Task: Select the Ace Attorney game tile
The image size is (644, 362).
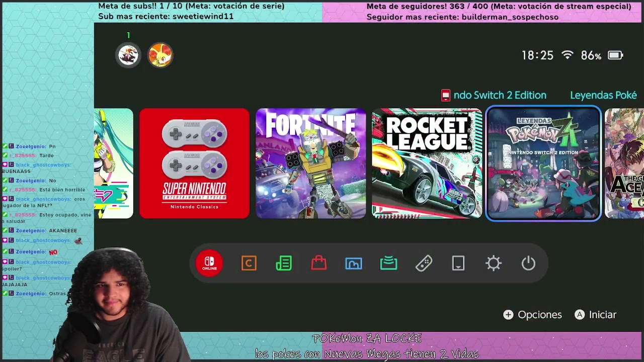Action: (x=624, y=163)
